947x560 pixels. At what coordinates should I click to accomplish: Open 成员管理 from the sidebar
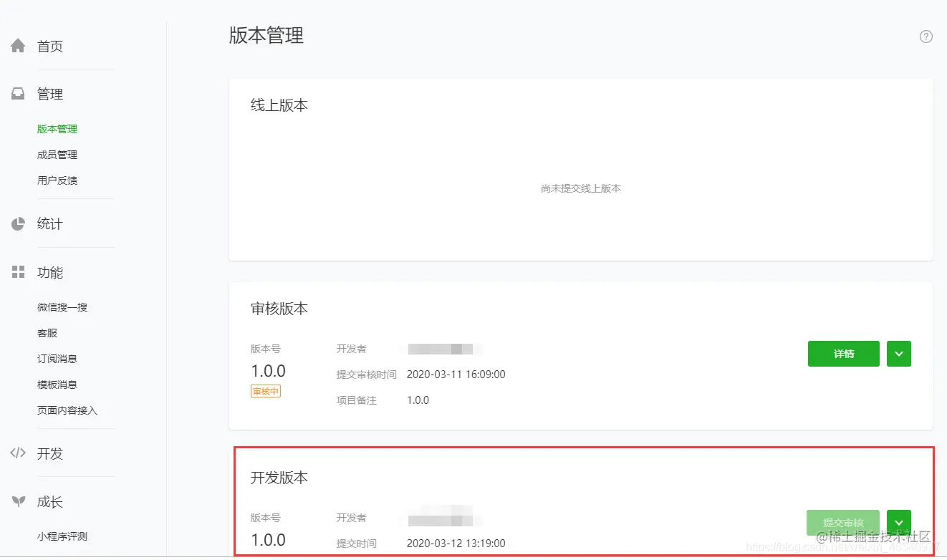57,154
